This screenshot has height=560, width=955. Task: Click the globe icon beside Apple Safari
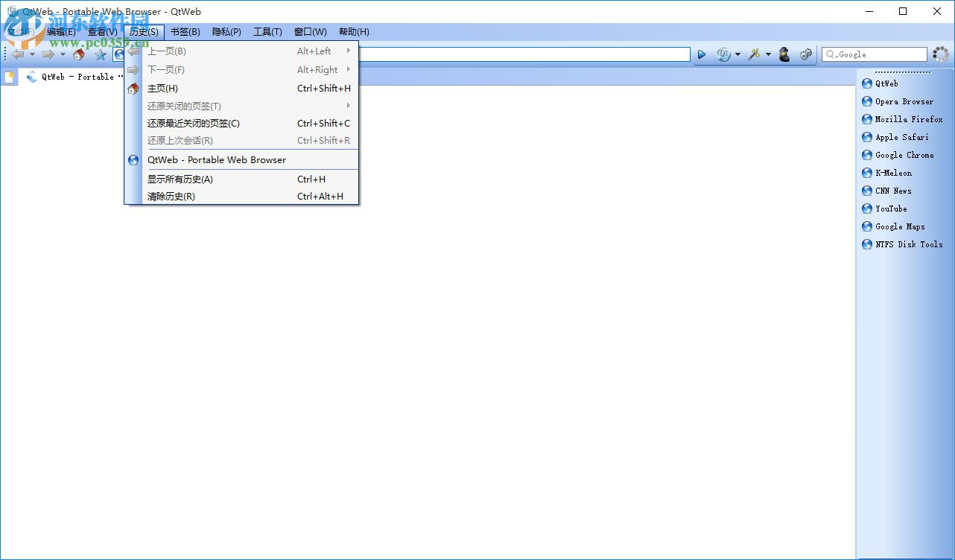867,137
